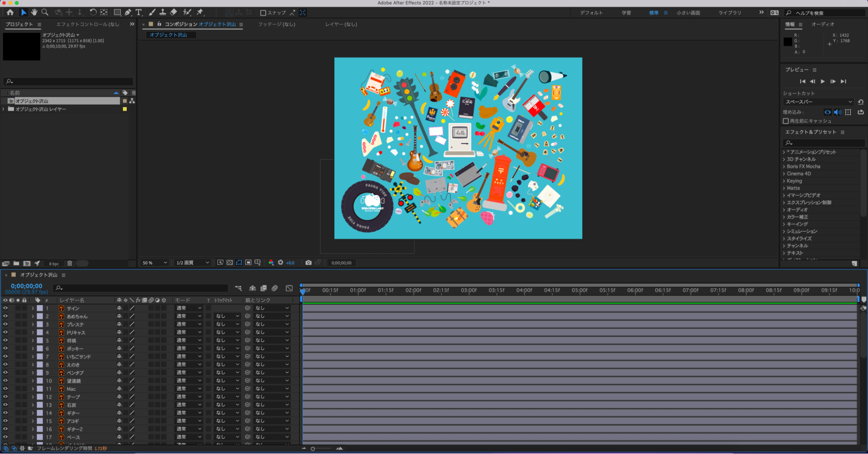Click the Home icon in toolbar
Viewport: 868px width, 454px height.
pyautogui.click(x=10, y=13)
